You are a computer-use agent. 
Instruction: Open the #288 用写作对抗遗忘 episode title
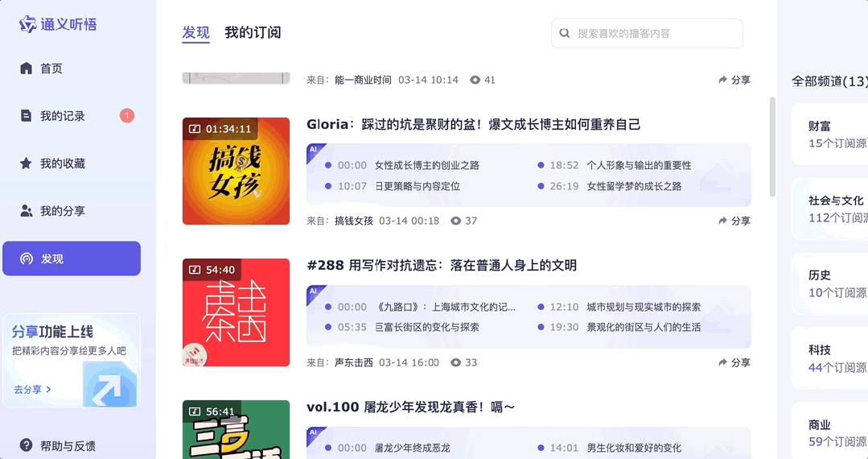[442, 266]
